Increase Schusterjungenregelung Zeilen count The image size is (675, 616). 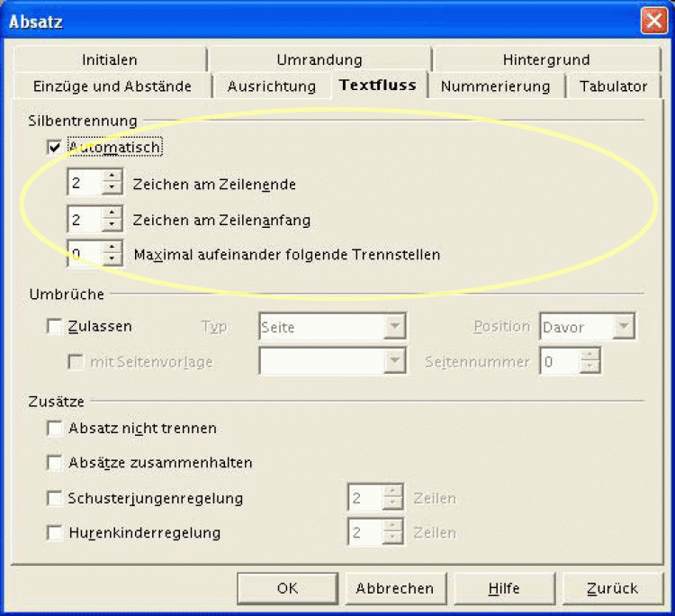[392, 491]
